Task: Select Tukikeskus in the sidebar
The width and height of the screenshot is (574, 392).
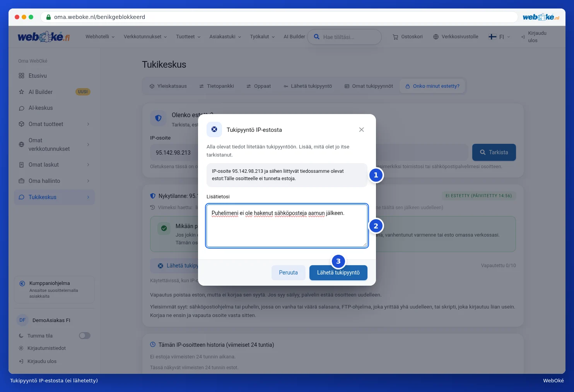Action: coord(55,197)
